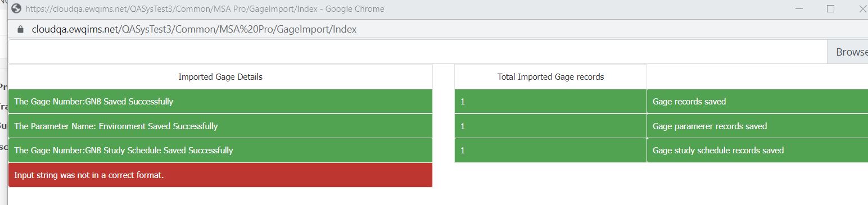Click the 'GN8 Study Schedule Saved Successfully' row
Viewport: 868px width, 205px height.
coord(220,151)
